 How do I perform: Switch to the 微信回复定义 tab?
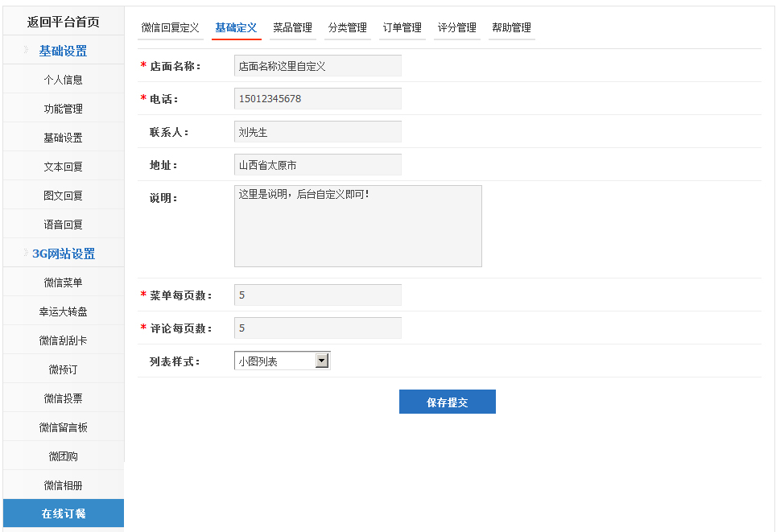pos(170,28)
